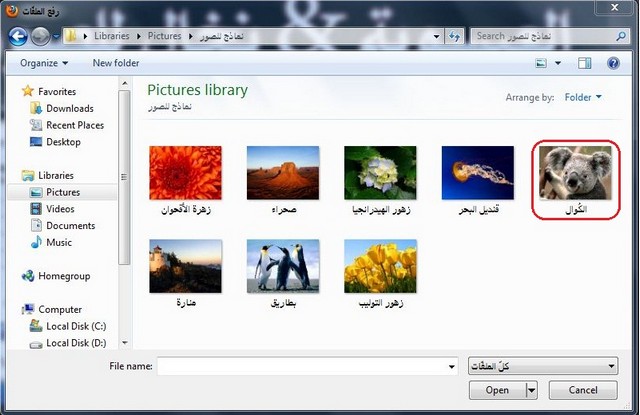Click the refresh button beside address bar

tap(454, 36)
